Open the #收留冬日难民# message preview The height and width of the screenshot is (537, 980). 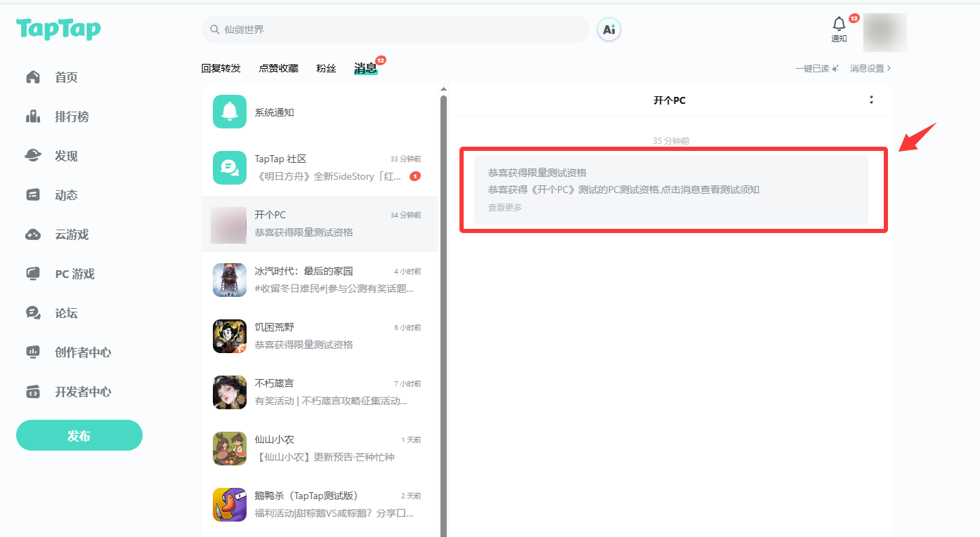[x=334, y=289]
